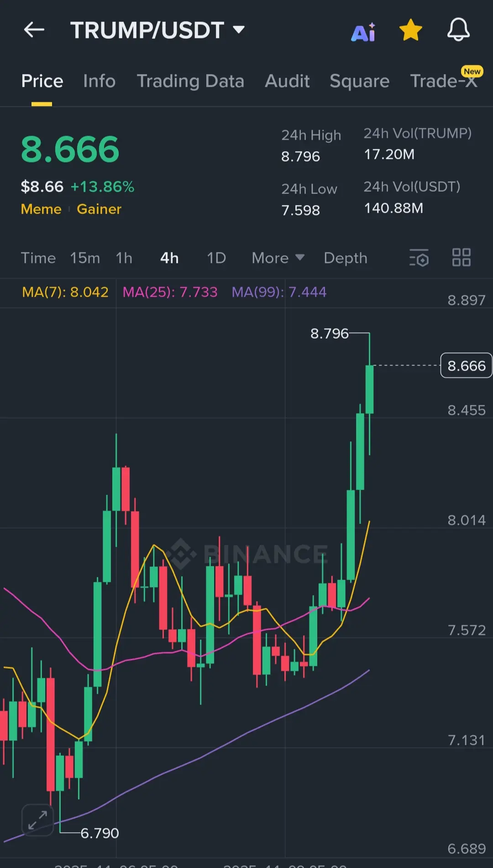Tap the +13.86% change value
Screen dimensions: 493x868
tap(102, 187)
